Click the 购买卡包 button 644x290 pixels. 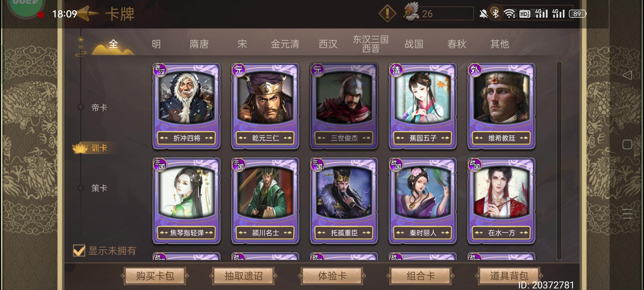(x=155, y=276)
